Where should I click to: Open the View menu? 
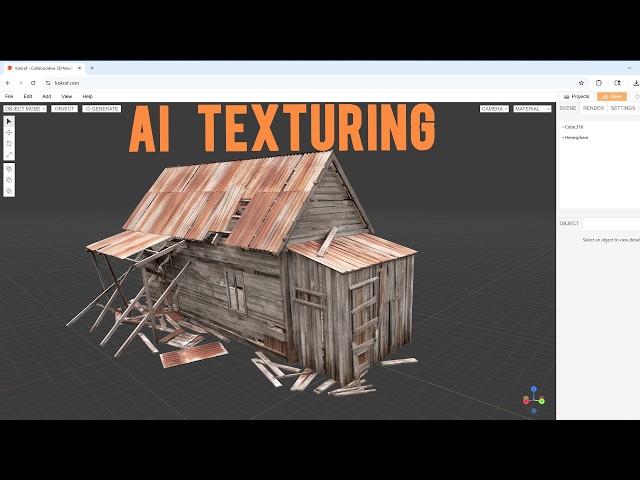coord(67,96)
